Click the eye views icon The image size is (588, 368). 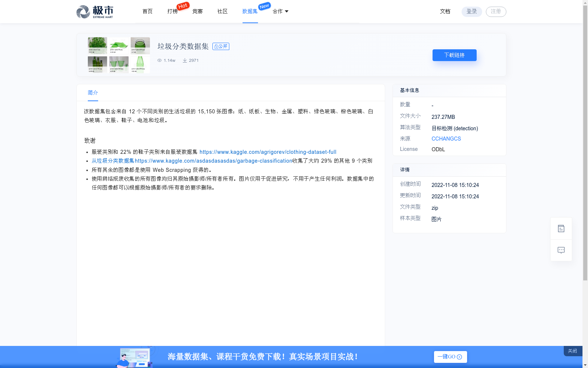pos(159,60)
